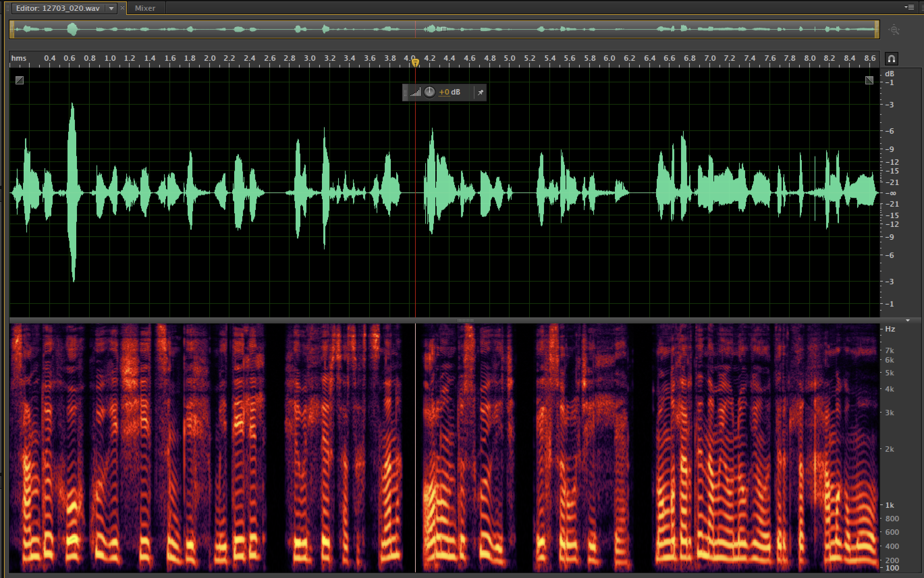Click the right handle of the overview navigator

[x=877, y=29]
